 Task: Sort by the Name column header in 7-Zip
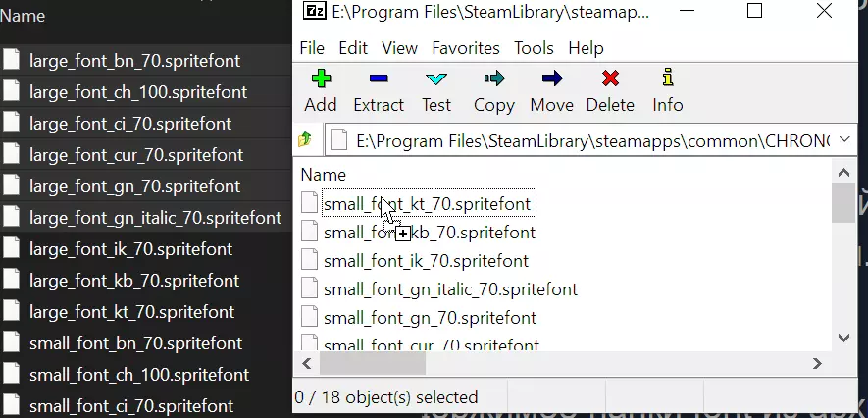324,175
